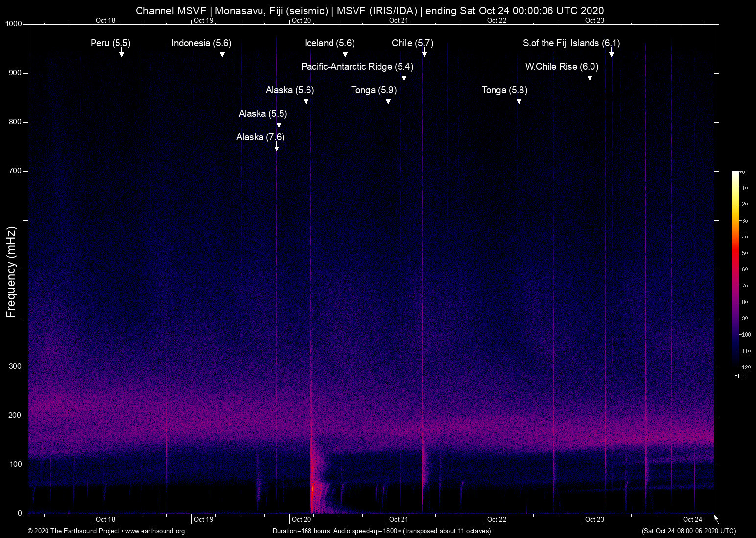
Task: Click the -120 value on the dBFS scale
Action: coord(745,367)
